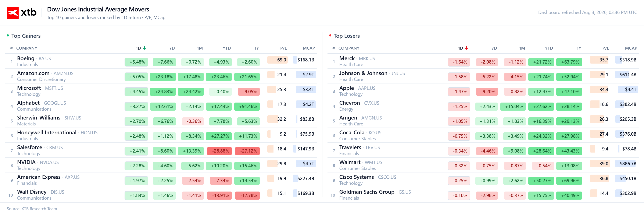Viewport: 644px width, 214px height.
Task: Open the Boeing BA.US row
Action: pyautogui.click(x=161, y=61)
